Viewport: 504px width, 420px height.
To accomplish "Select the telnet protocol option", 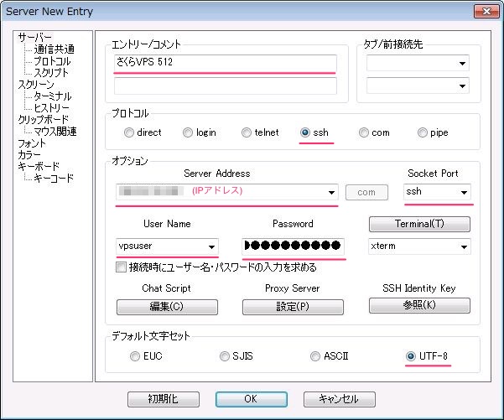I will tap(247, 132).
